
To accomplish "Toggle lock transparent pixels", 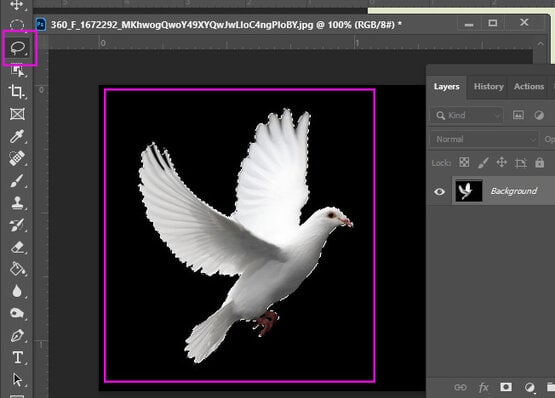I will pyautogui.click(x=464, y=163).
